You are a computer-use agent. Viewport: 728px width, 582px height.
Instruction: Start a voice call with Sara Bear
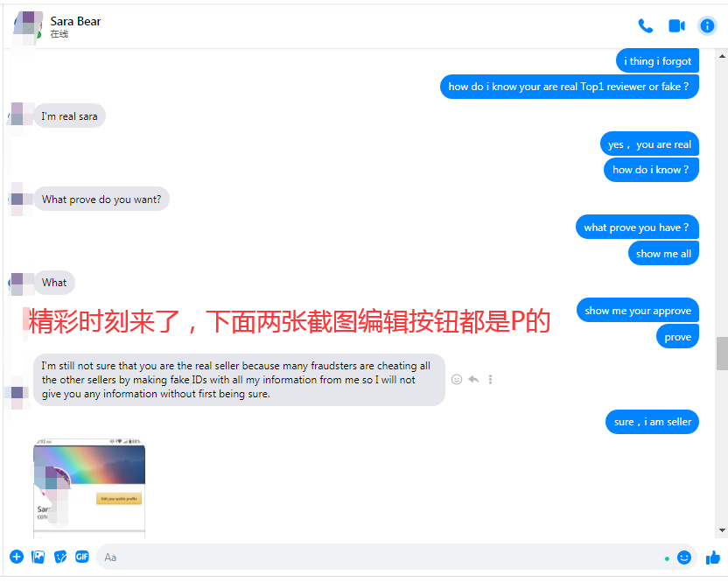[x=645, y=26]
